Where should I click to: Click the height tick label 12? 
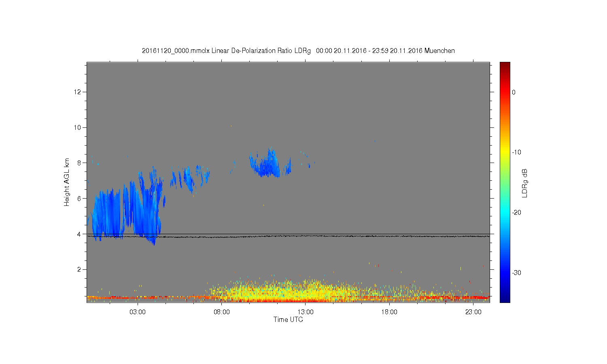click(78, 92)
